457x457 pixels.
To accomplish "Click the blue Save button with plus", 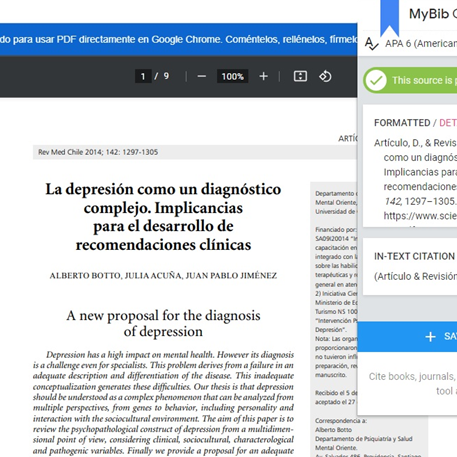I will [x=407, y=336].
